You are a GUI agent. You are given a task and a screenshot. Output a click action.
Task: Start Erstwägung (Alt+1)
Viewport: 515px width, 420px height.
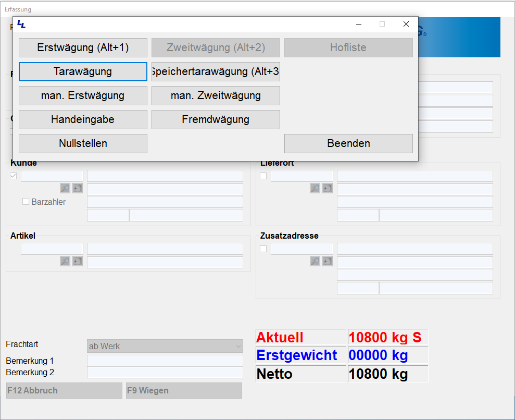click(83, 47)
